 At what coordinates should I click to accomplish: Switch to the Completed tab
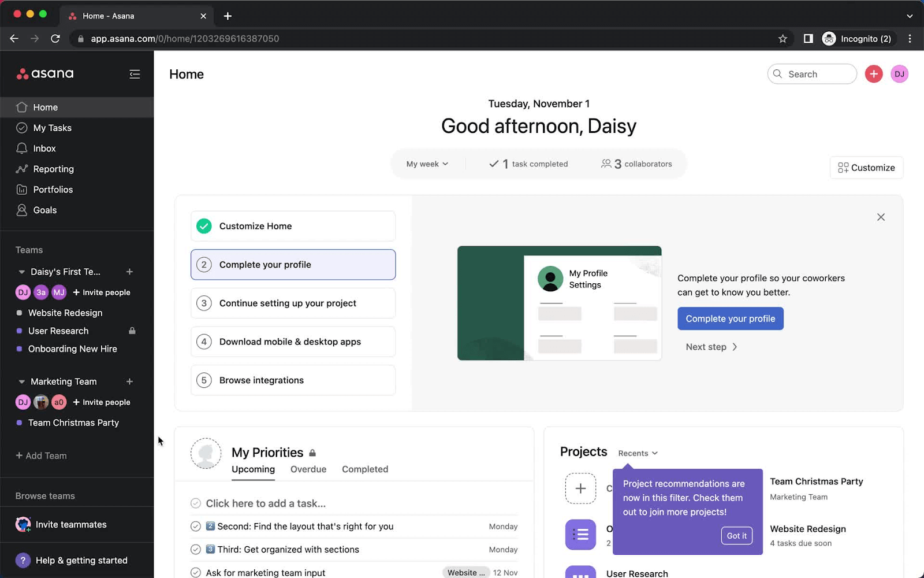365,469
